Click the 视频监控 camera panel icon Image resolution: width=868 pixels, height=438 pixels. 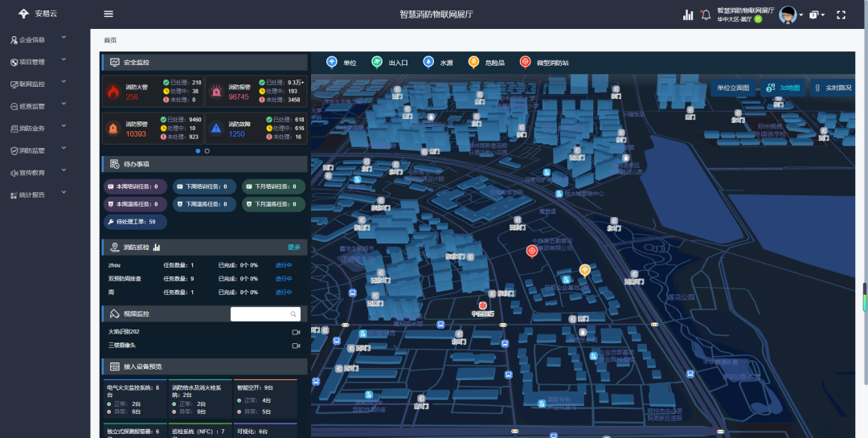[x=115, y=314]
